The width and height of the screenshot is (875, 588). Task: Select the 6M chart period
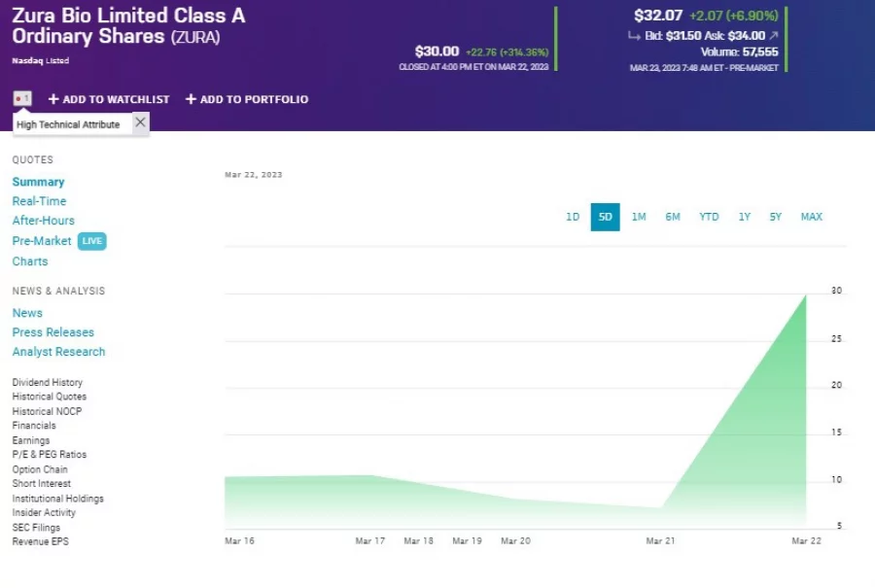(x=673, y=217)
